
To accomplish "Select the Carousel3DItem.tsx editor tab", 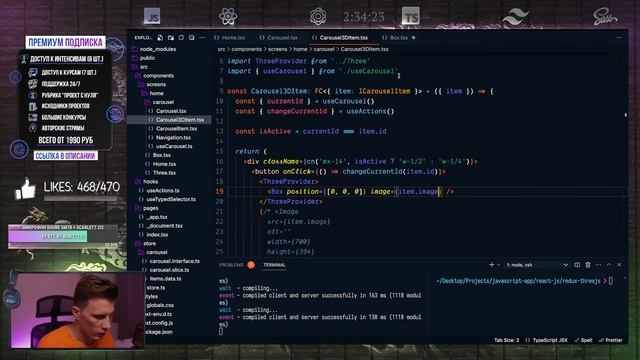I will 340,38.
